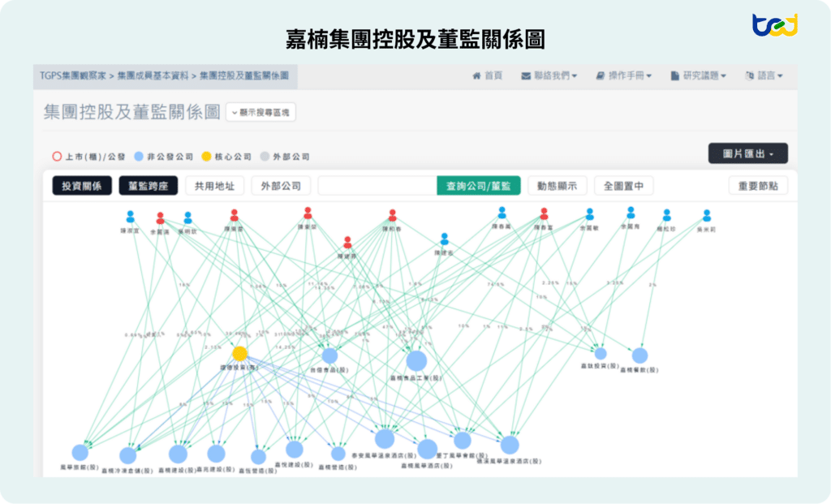831x504 pixels.
Task: Click the 台信食品(股) company node
Action: click(x=329, y=355)
